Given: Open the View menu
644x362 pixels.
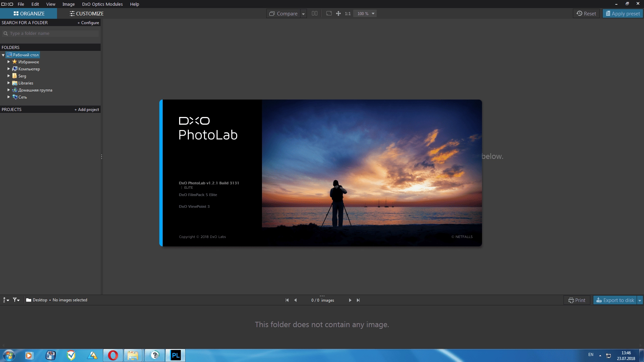Looking at the screenshot, I should (x=51, y=4).
